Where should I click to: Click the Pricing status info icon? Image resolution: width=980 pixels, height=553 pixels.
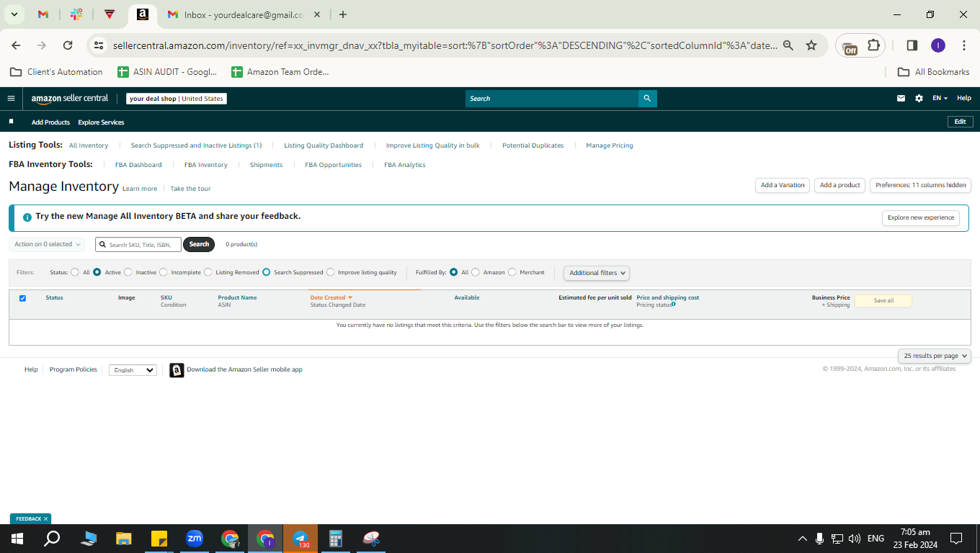click(x=674, y=304)
